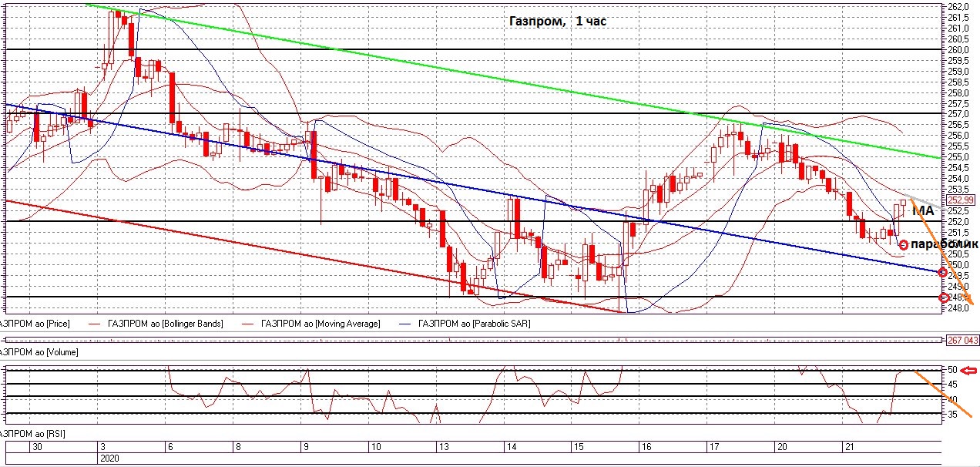
Task: Click the 257,0 price axis label
Action: pos(958,114)
